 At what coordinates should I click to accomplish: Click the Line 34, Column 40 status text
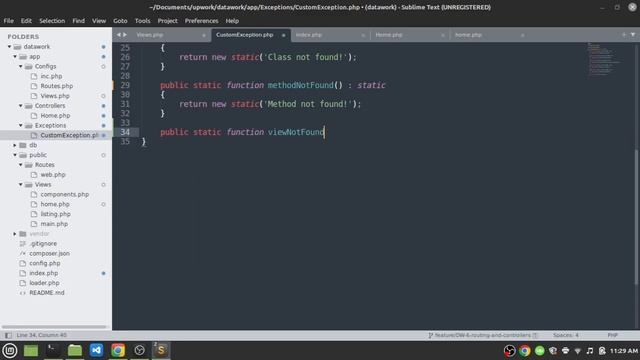click(x=41, y=335)
